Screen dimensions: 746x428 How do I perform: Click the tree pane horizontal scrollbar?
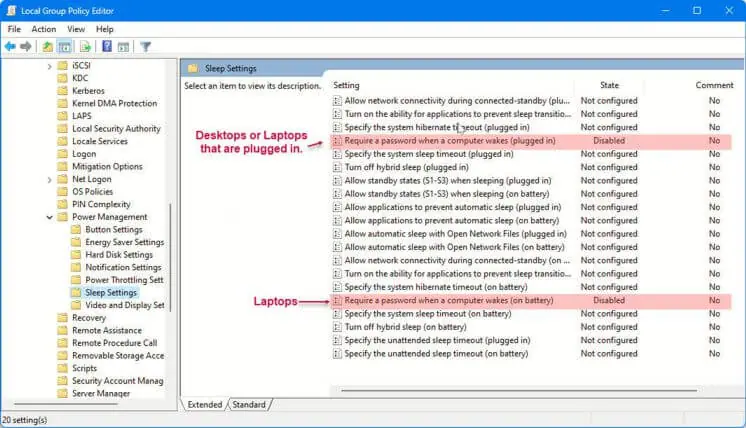pos(66,404)
